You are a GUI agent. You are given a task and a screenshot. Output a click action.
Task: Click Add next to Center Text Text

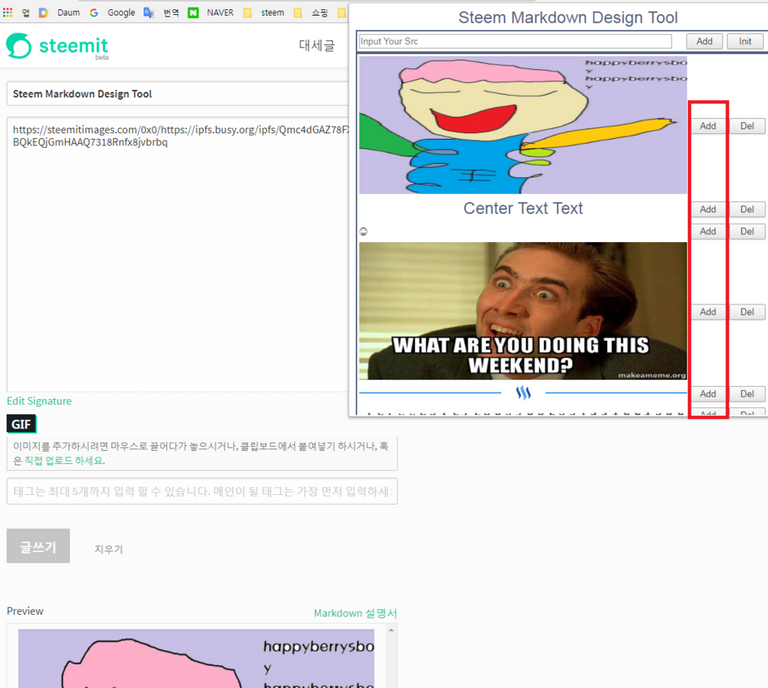[x=708, y=209]
